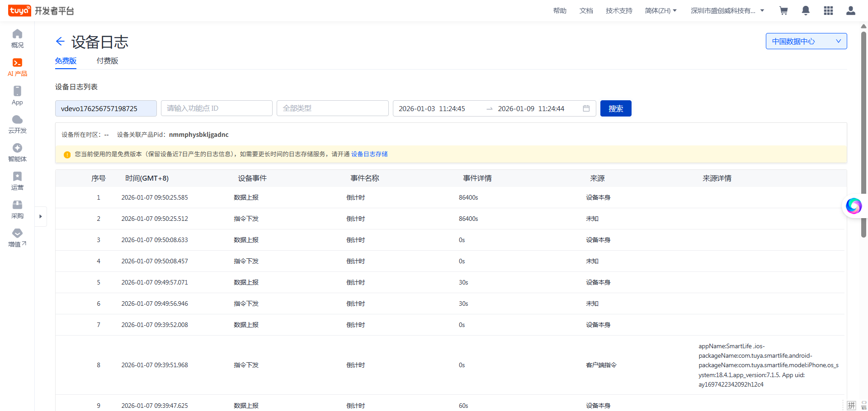This screenshot has height=411, width=868.
Task: Expand the company name 深圳市盛创威科技 dropdown
Action: click(727, 10)
